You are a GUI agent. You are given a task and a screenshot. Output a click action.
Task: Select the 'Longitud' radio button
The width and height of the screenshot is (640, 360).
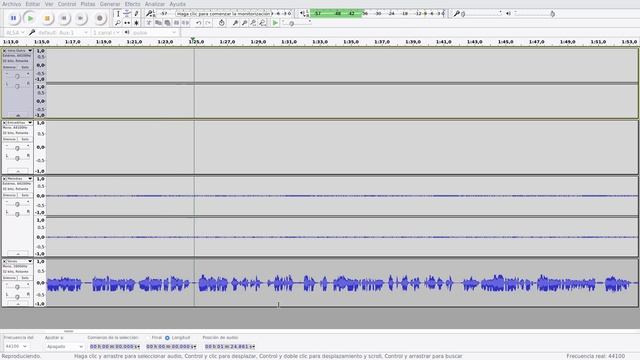(x=167, y=338)
